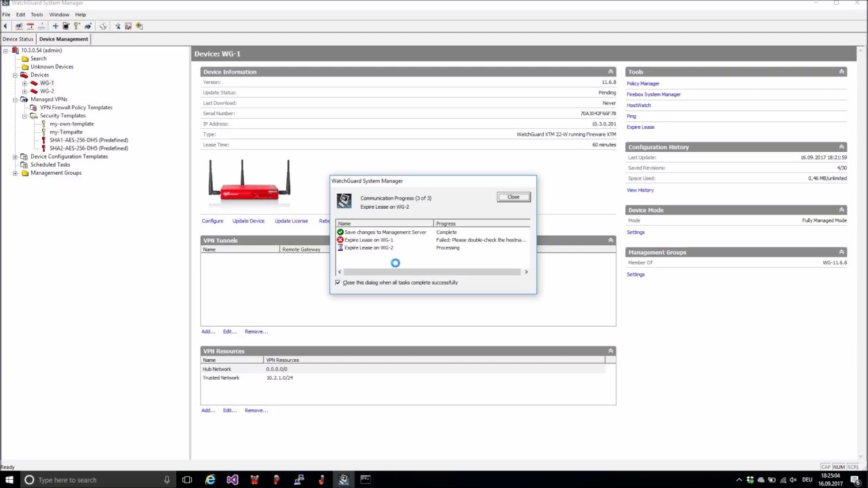This screenshot has width=868, height=488.
Task: Click the VPN Firewall Policy Templates icon
Action: click(34, 107)
